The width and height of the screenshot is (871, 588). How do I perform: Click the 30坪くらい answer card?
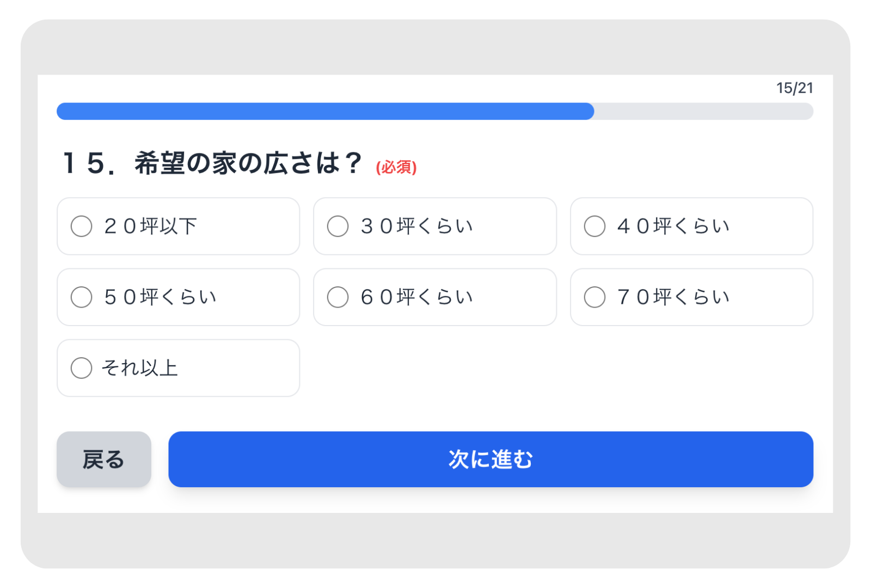(434, 226)
